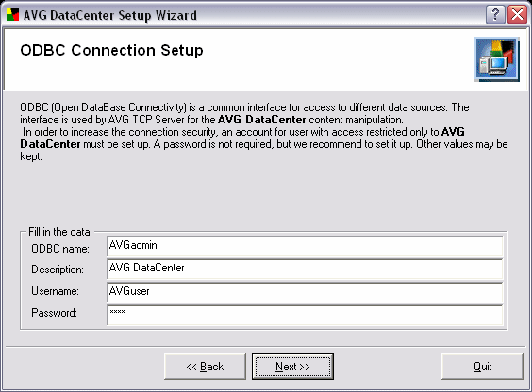Viewport: 532px width, 392px height.
Task: Close the wizard with the red X
Action: coord(517,15)
